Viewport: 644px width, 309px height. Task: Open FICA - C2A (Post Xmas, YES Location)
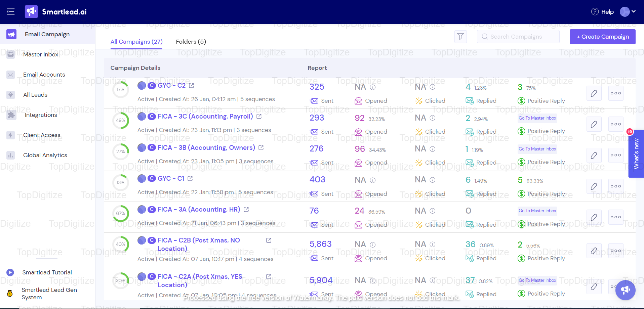click(200, 281)
